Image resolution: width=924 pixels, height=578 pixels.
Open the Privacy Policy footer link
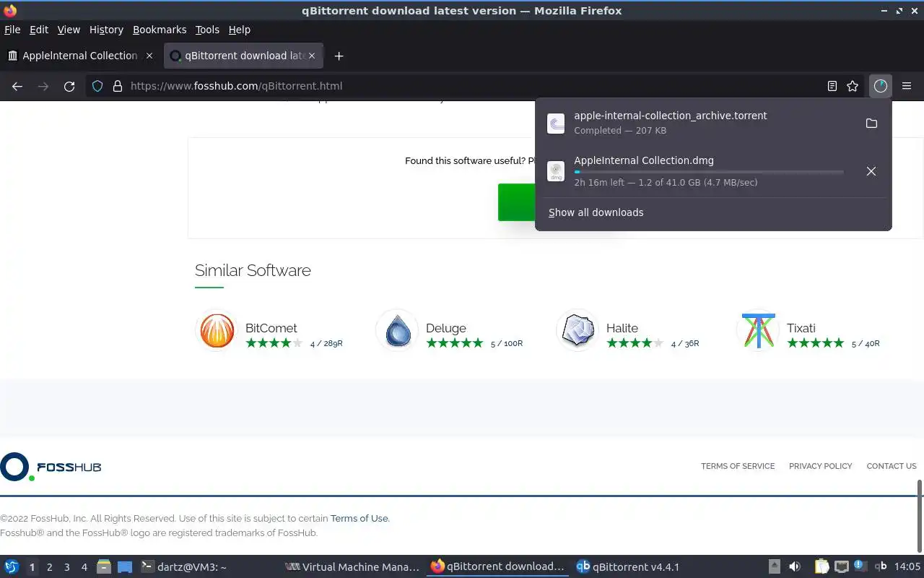[x=821, y=466]
